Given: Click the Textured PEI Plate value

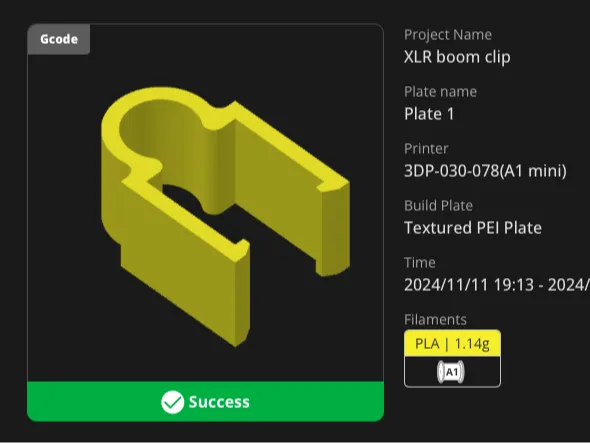Looking at the screenshot, I should point(473,228).
